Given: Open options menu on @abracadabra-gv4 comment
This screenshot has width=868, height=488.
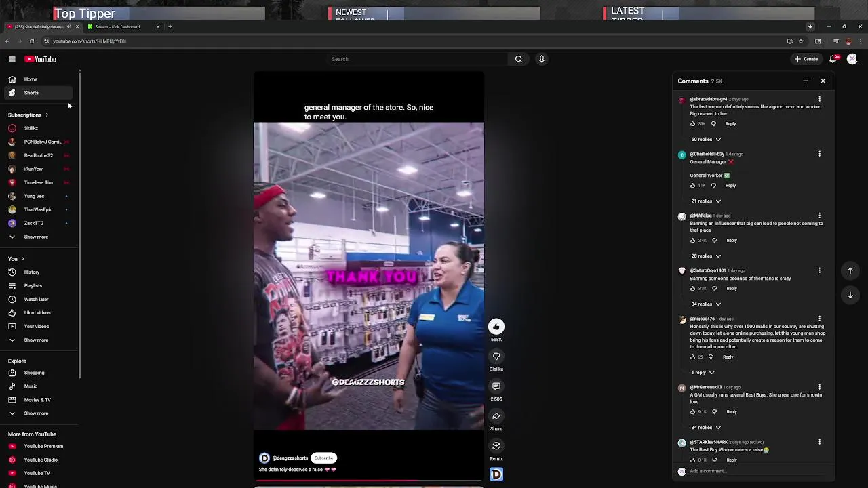Looking at the screenshot, I should click(819, 99).
